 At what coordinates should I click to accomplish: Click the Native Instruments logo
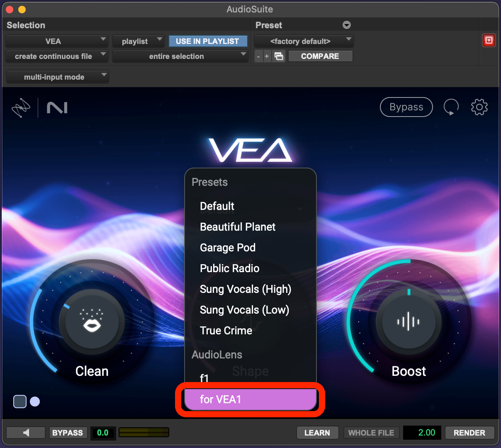coord(57,108)
